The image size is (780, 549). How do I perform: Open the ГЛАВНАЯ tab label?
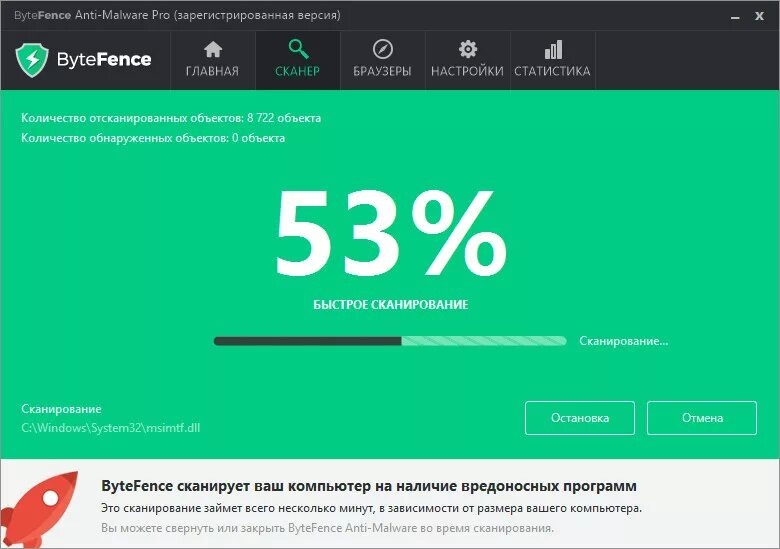(212, 71)
